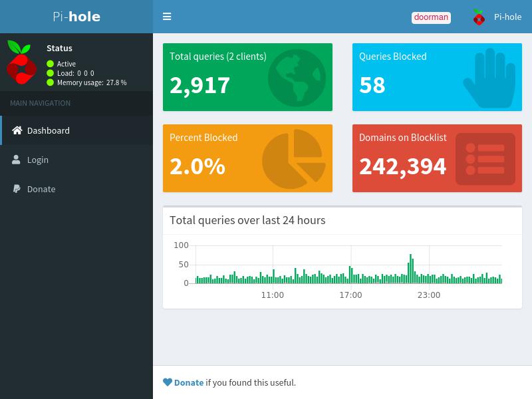Click the home icon next to Dashboard
Viewport: 532px width, 399px height.
tap(17, 130)
